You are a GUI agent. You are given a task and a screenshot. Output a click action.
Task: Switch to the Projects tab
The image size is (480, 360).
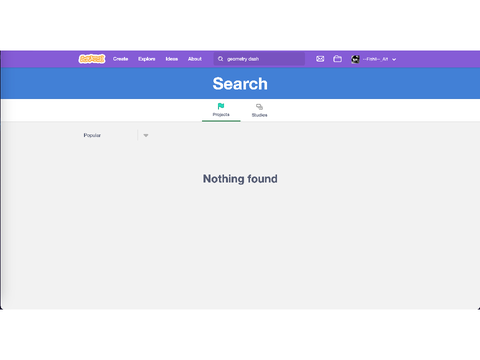click(221, 111)
